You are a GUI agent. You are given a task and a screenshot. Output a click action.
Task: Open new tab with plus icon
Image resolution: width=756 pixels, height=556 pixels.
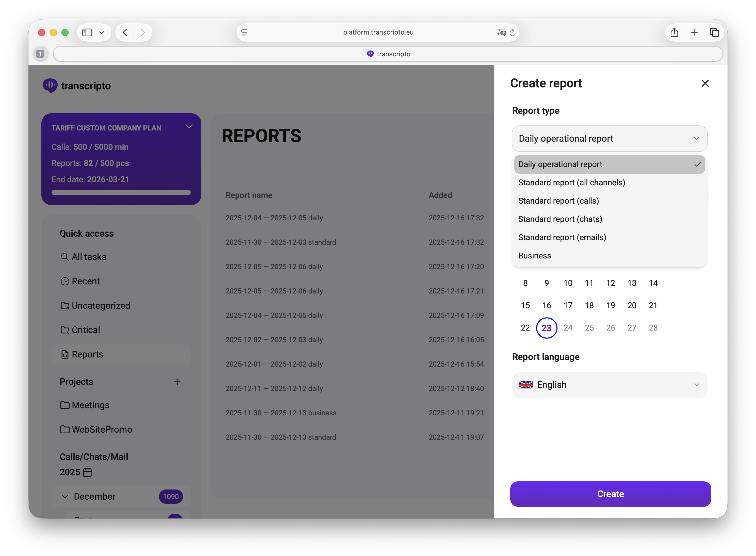tap(694, 32)
